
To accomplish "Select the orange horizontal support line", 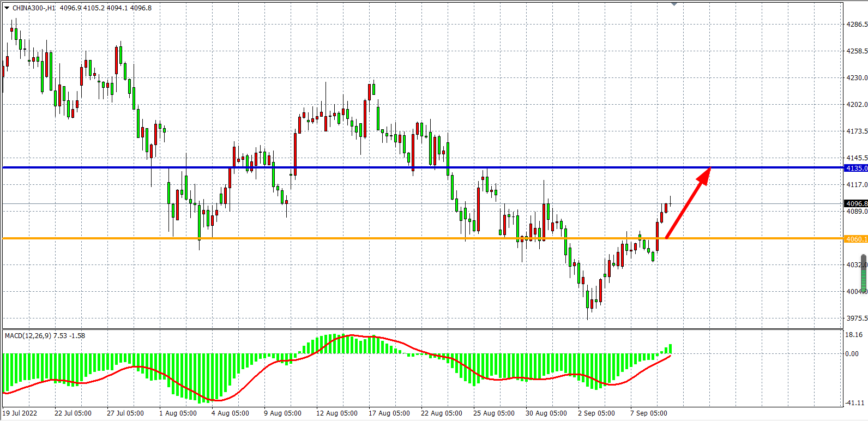I will 382,238.
